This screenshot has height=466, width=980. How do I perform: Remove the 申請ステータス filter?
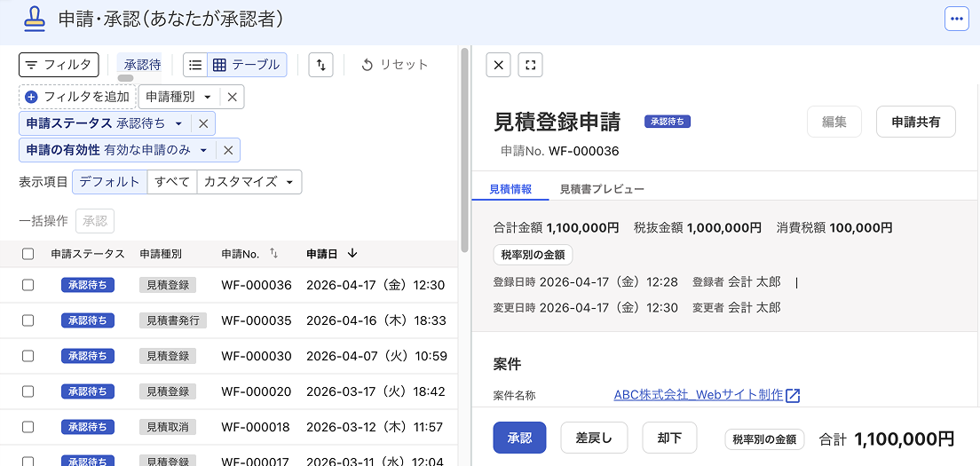click(x=203, y=123)
